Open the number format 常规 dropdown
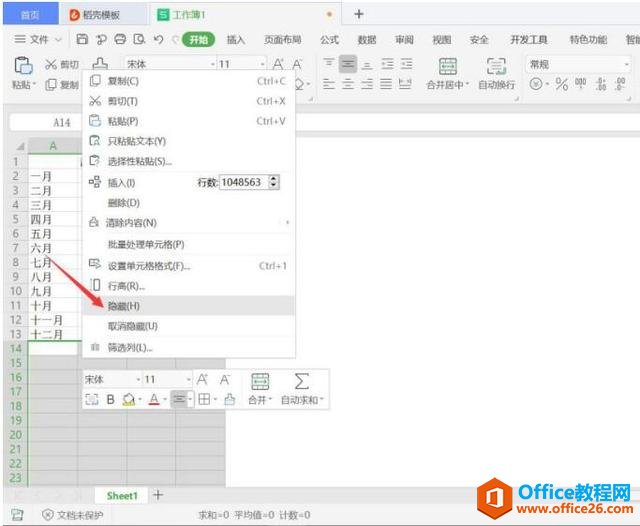 (626, 64)
